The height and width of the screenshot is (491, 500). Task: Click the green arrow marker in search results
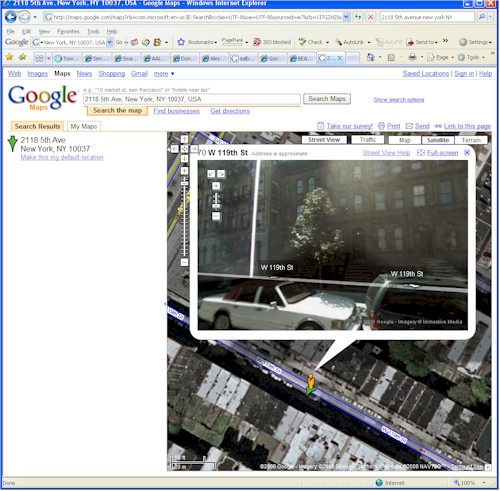(12, 143)
